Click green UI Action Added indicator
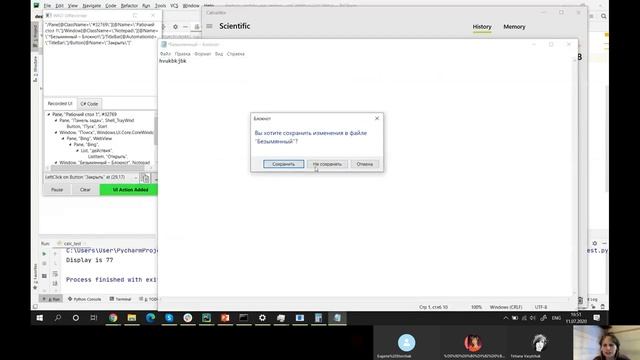Viewport: 640px width, 360px height. (129, 190)
